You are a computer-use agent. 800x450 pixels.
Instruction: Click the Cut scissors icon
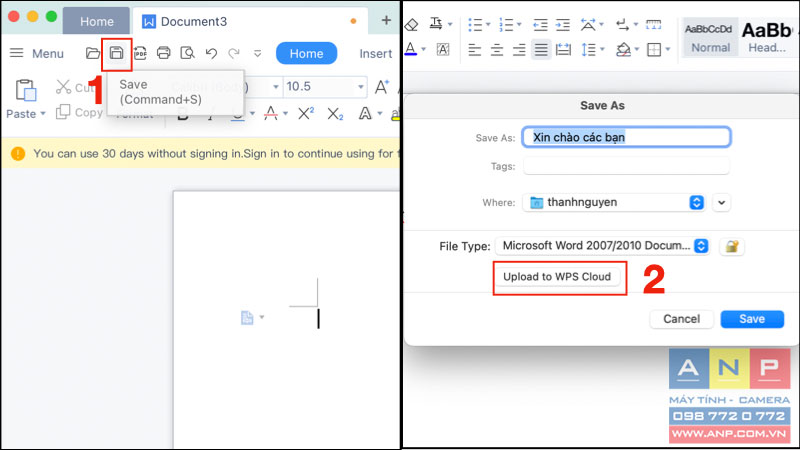coord(63,87)
